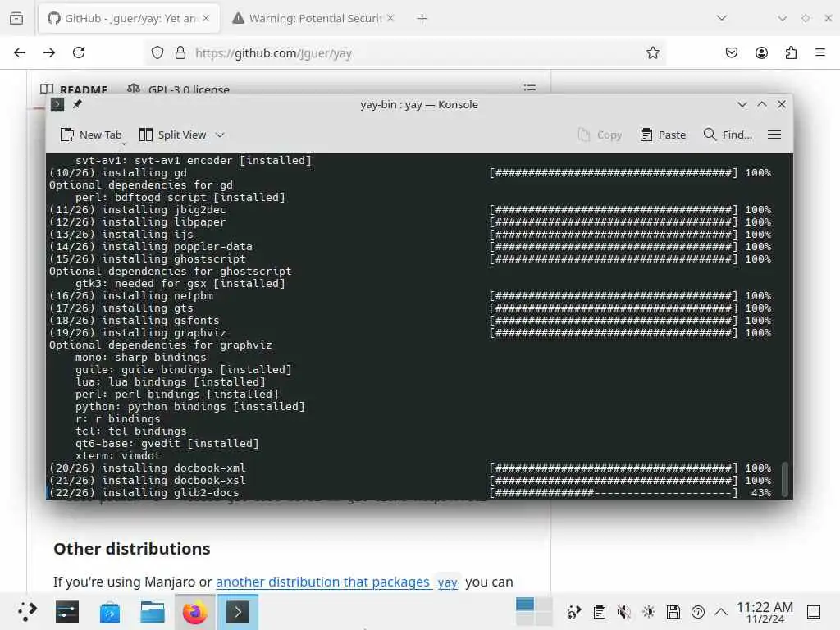Image resolution: width=840 pixels, height=630 pixels.
Task: Open Find in Konsole toolbar
Action: point(728,135)
